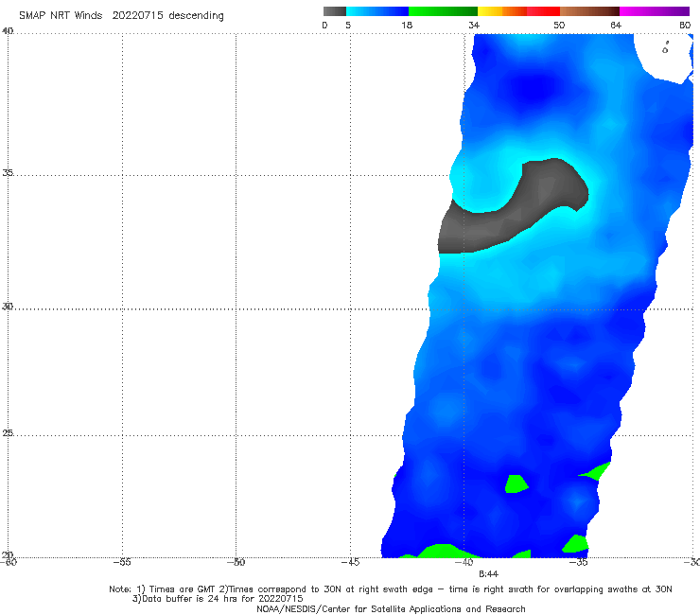Click the green 18–34 segment of colorbar

(443, 11)
